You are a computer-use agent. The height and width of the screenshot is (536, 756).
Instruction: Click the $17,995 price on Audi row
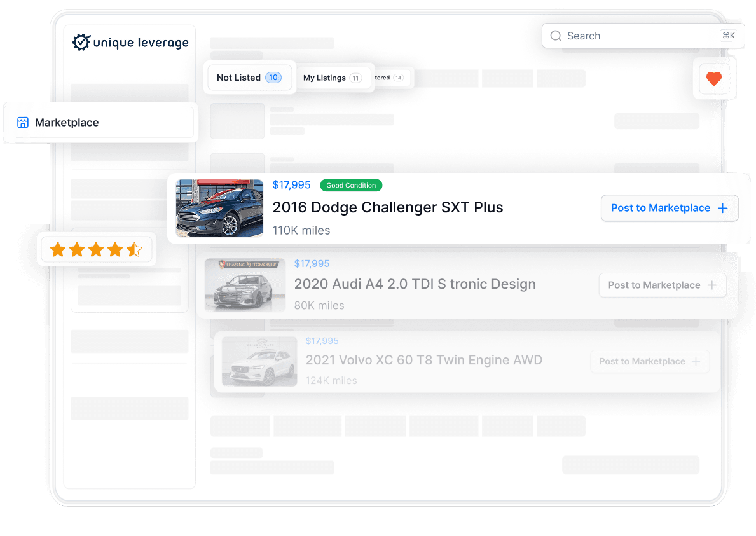click(x=312, y=264)
